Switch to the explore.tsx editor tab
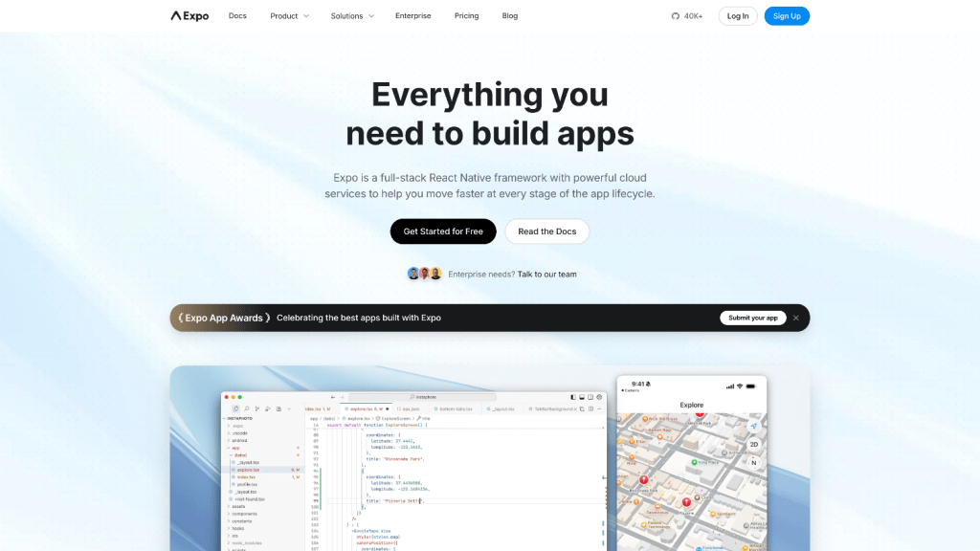The width and height of the screenshot is (980, 551). point(368,409)
